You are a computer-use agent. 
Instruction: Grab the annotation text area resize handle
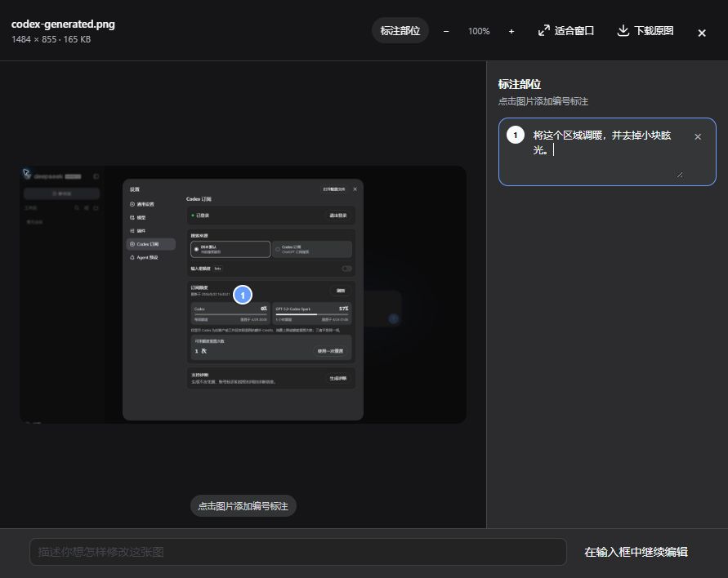click(x=680, y=175)
